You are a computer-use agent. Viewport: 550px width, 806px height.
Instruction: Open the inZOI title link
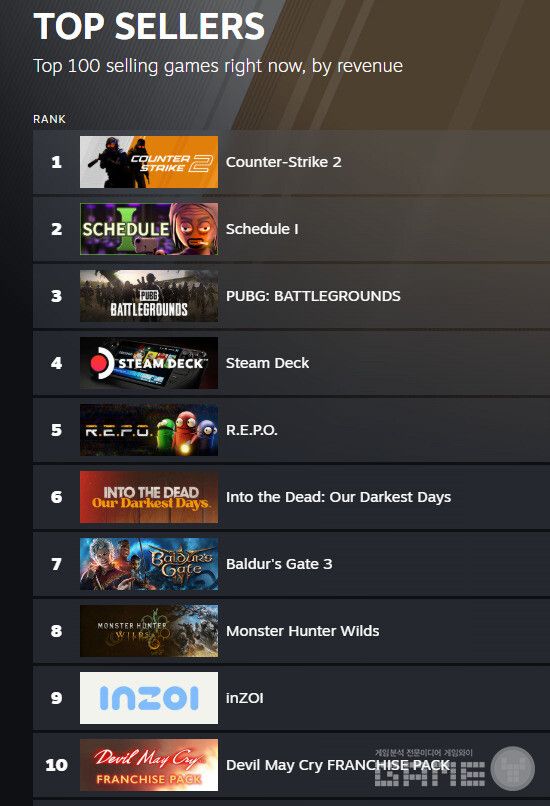[x=244, y=698]
